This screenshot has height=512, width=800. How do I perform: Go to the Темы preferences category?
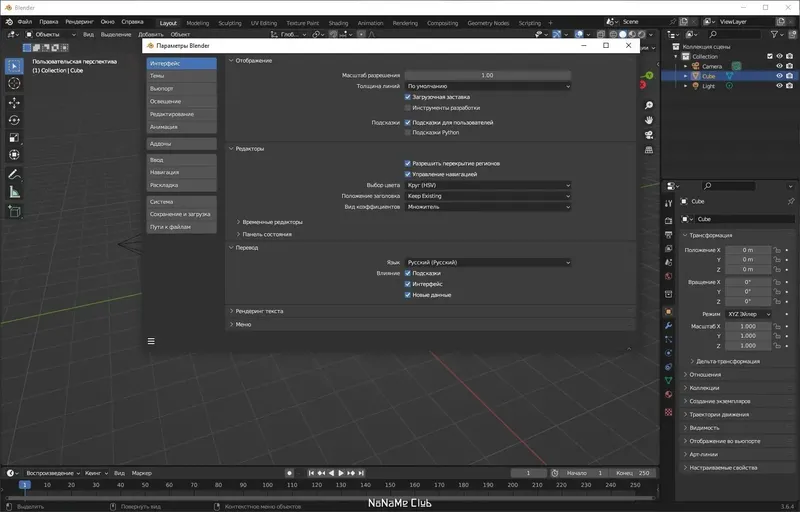point(181,76)
